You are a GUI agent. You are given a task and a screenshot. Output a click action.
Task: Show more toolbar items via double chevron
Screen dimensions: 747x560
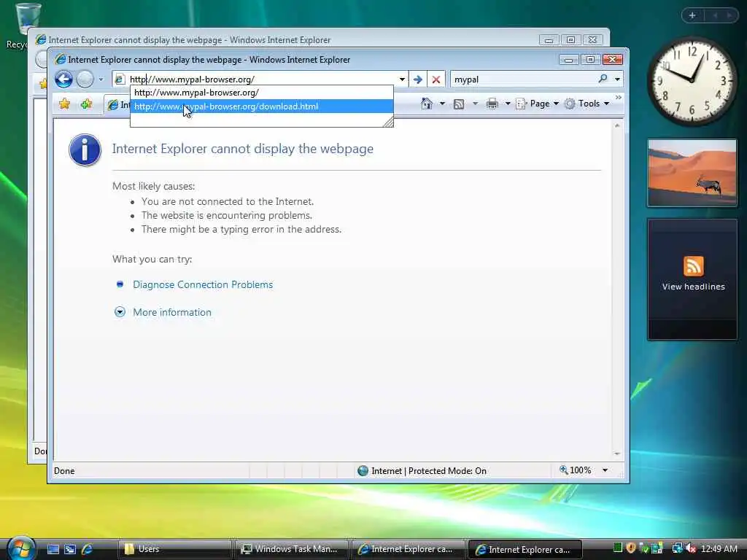[619, 97]
